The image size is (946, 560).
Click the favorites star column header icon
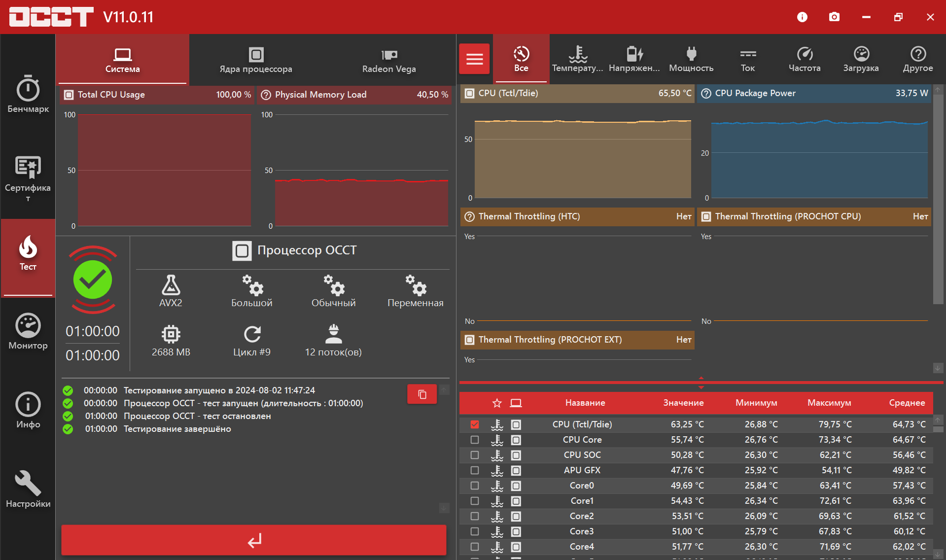click(497, 403)
